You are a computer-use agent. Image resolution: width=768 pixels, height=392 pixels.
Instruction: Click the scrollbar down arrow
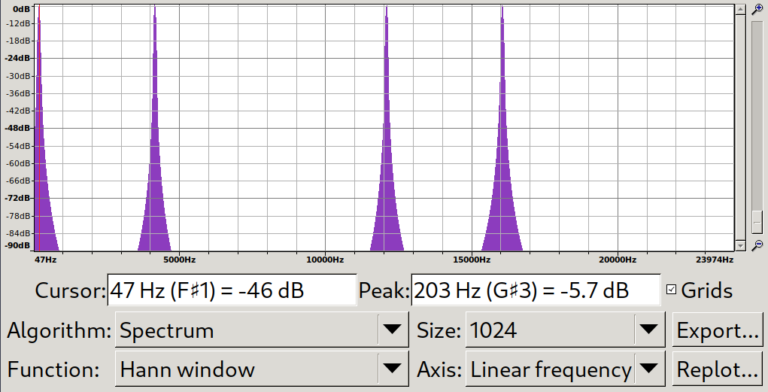click(x=740, y=245)
